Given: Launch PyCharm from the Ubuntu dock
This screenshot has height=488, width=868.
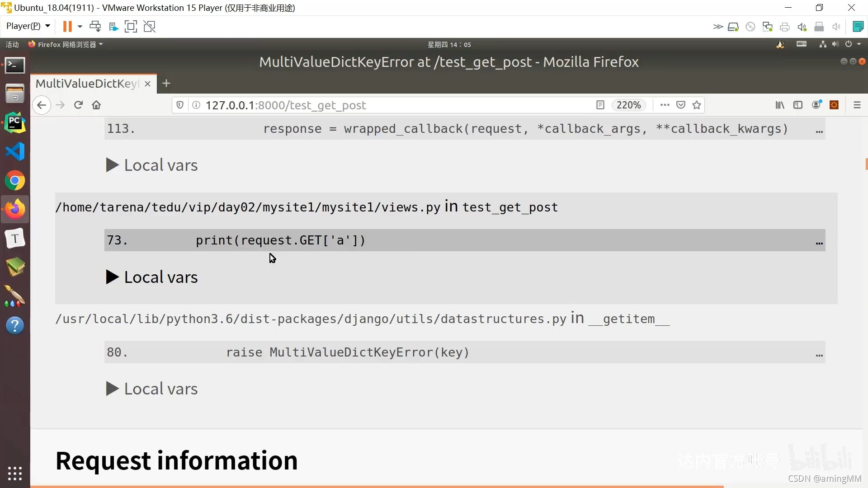Looking at the screenshot, I should point(15,122).
